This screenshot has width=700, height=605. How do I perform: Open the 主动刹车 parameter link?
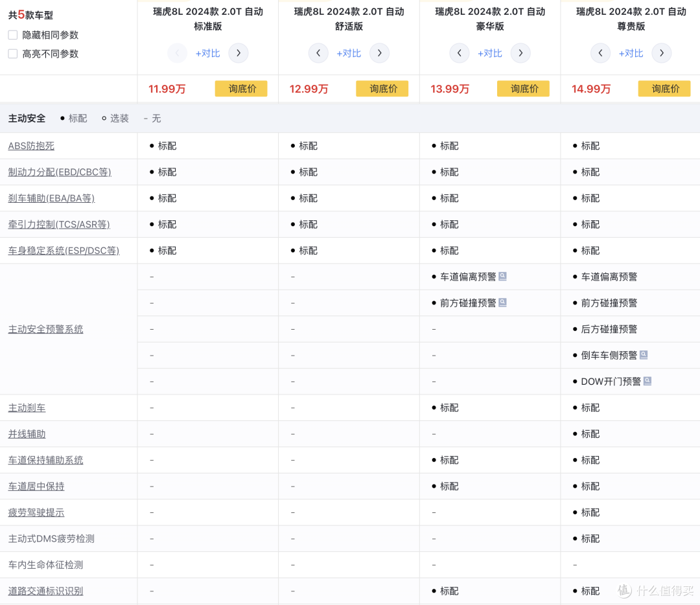[27, 408]
